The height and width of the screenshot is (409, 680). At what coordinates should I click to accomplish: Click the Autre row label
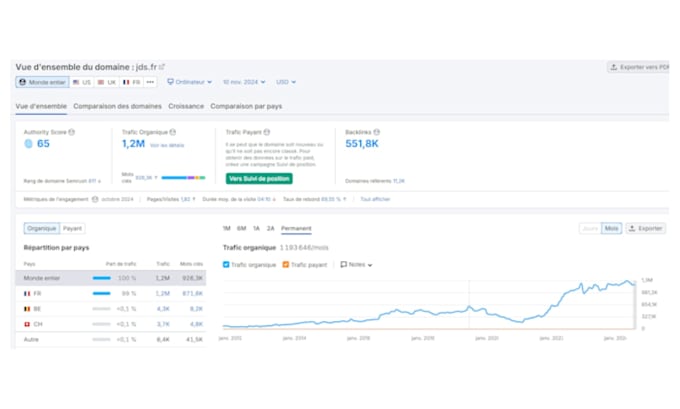tap(31, 340)
